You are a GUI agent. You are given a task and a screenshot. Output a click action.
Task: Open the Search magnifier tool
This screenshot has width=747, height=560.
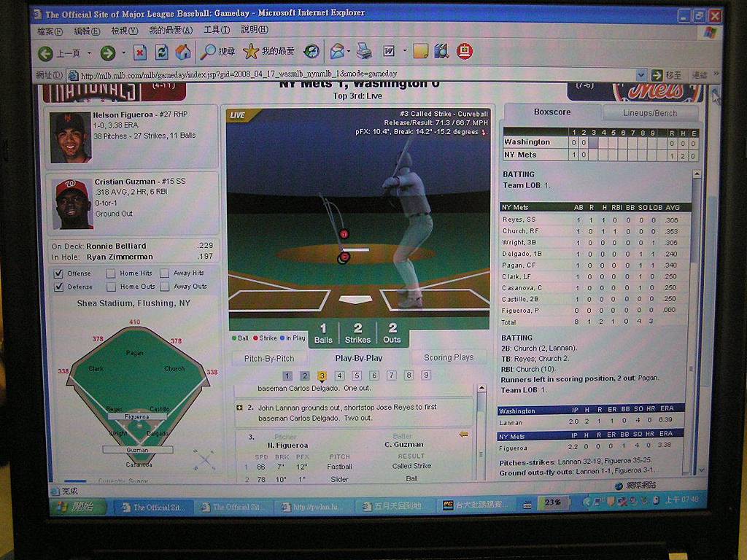tap(208, 52)
